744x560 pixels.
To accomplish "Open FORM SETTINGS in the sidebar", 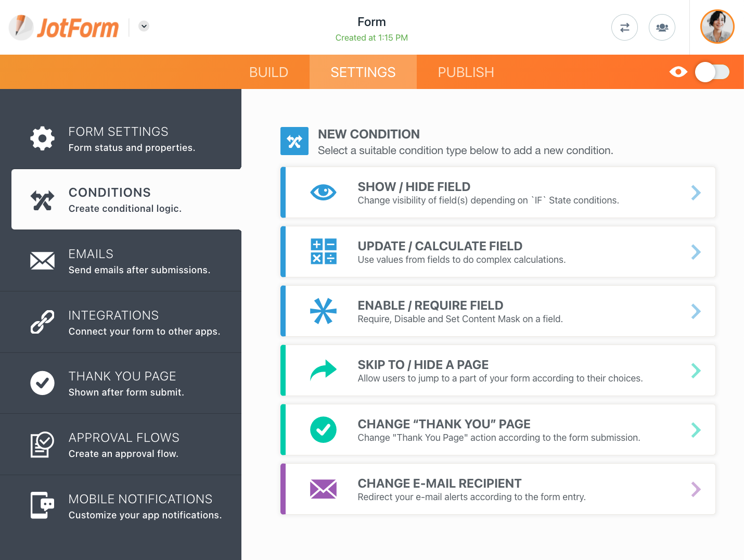I will (121, 138).
